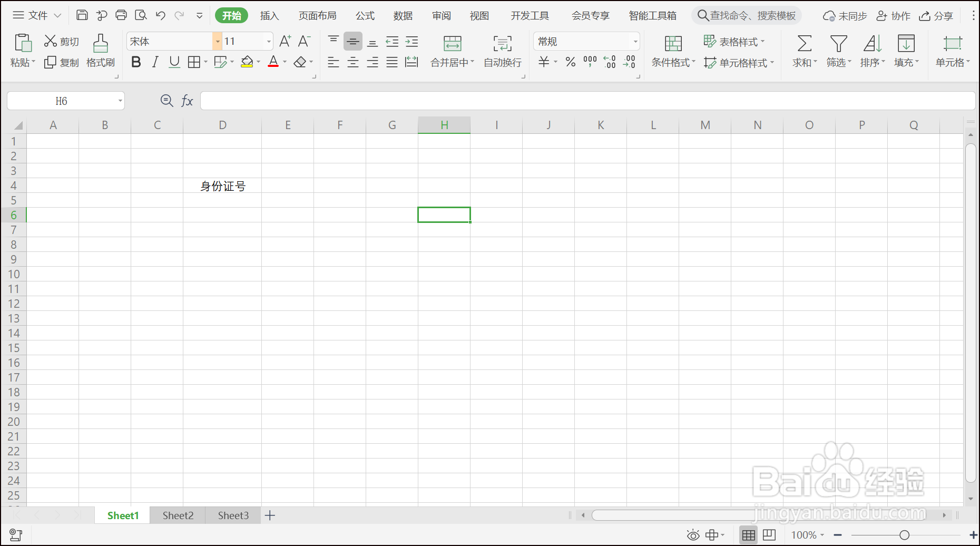The height and width of the screenshot is (546, 980).
Task: Expand the Name Box dropdown arrow
Action: tap(120, 101)
